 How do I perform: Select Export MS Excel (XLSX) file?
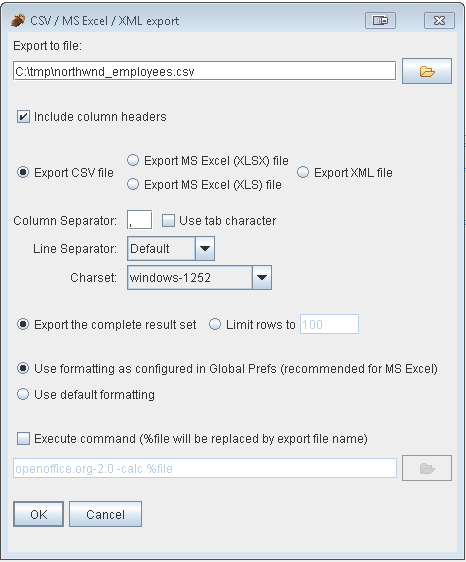pos(133,160)
